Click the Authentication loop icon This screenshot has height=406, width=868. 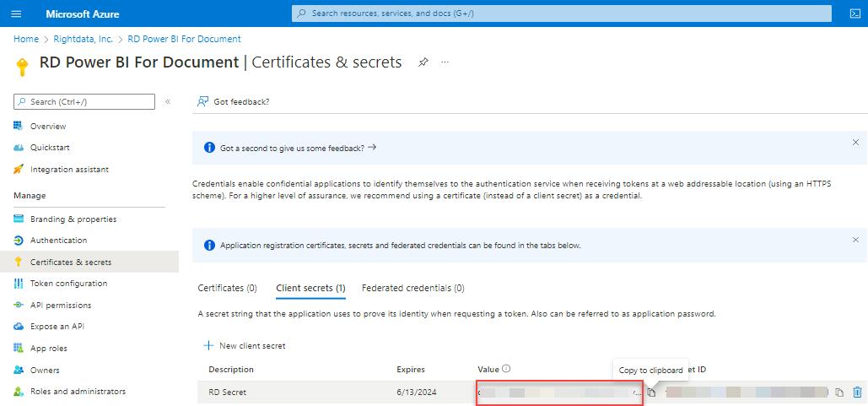(19, 241)
